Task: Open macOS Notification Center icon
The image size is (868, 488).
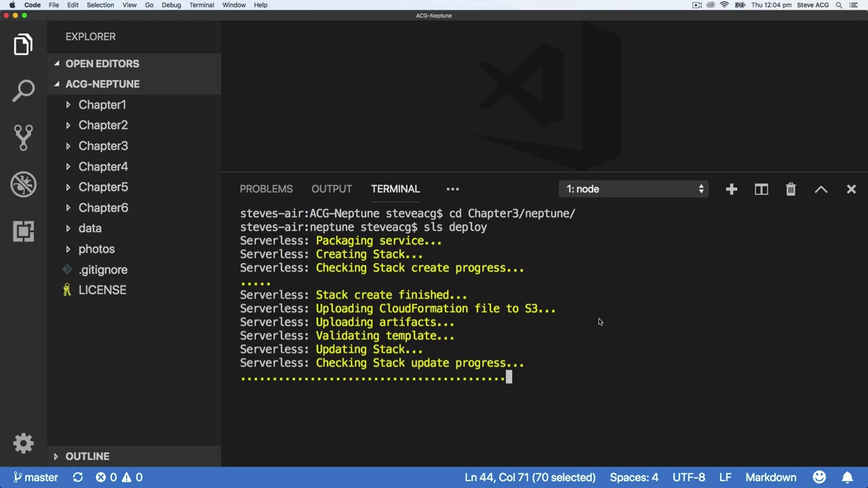Action: pos(854,5)
